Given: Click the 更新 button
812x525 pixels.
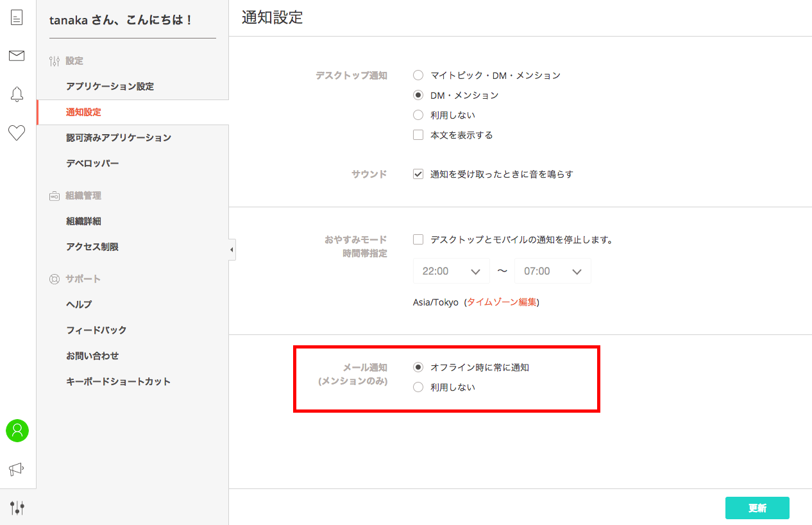Looking at the screenshot, I should coord(757,508).
